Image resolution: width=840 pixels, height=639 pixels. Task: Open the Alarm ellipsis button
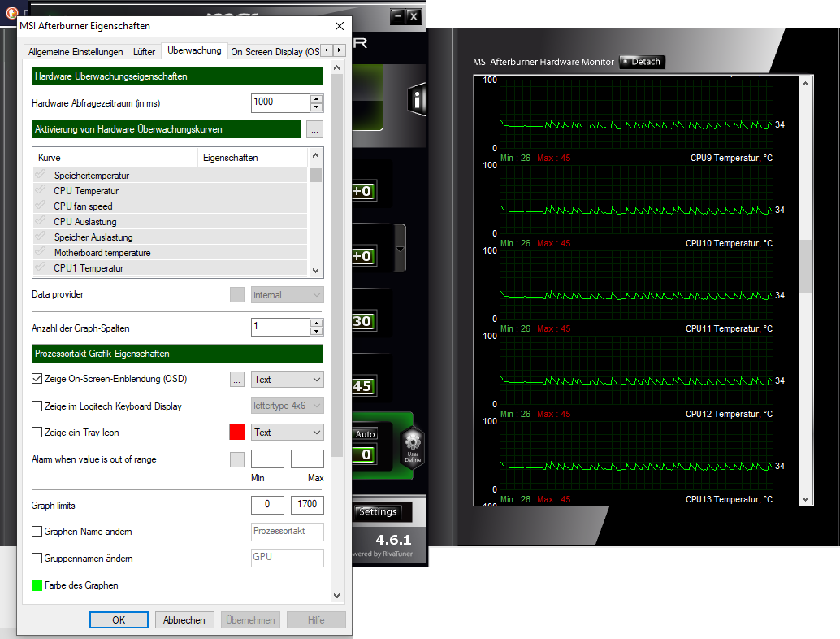click(x=236, y=460)
